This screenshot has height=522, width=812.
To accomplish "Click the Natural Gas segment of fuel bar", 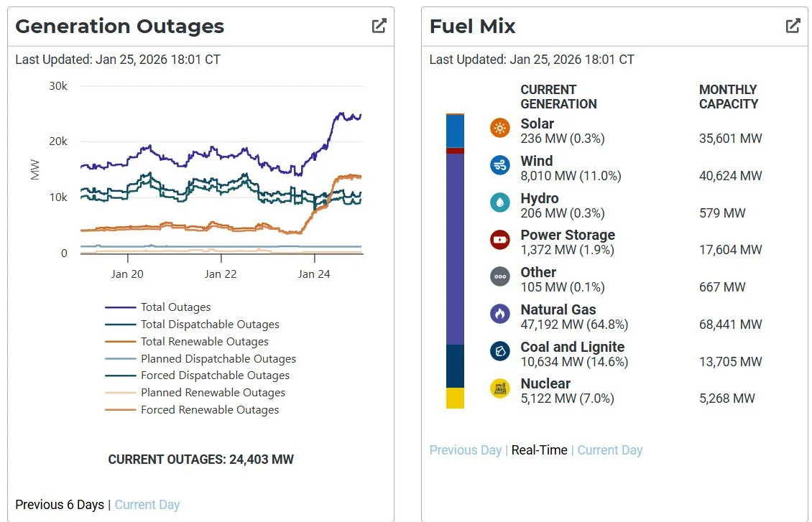I will [454, 244].
